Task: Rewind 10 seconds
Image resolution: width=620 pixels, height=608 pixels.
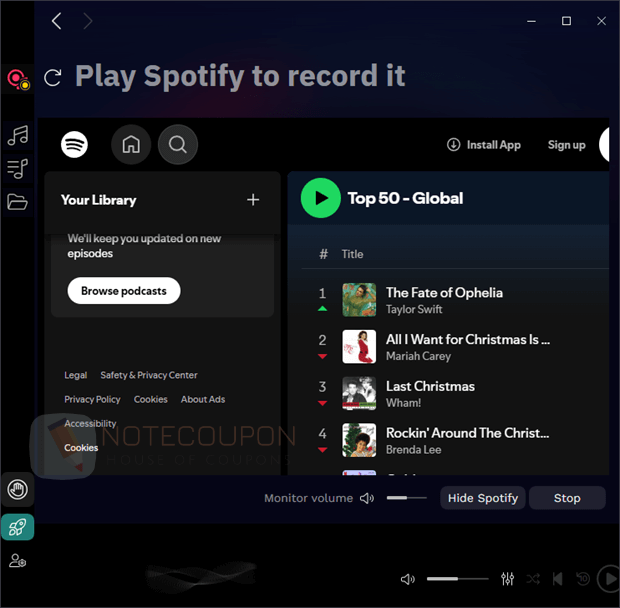Action: tap(583, 579)
